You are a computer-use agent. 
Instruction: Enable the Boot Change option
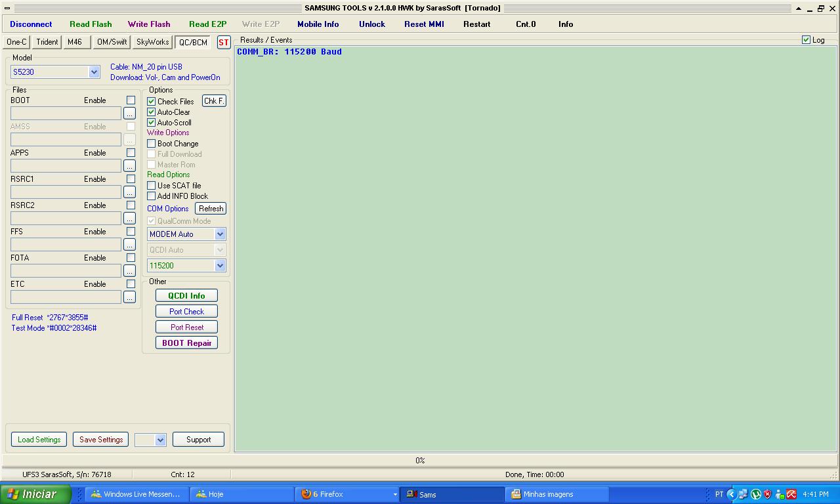[152, 144]
